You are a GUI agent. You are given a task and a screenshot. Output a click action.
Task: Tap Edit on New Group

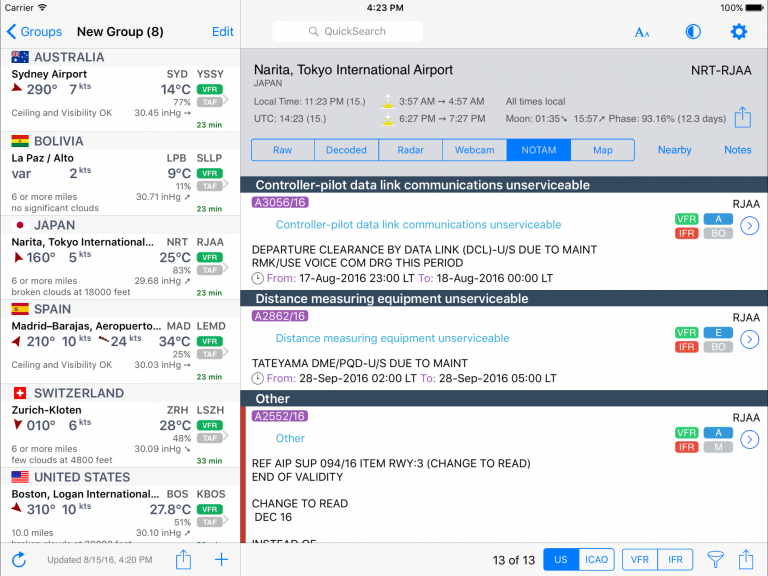pos(223,32)
